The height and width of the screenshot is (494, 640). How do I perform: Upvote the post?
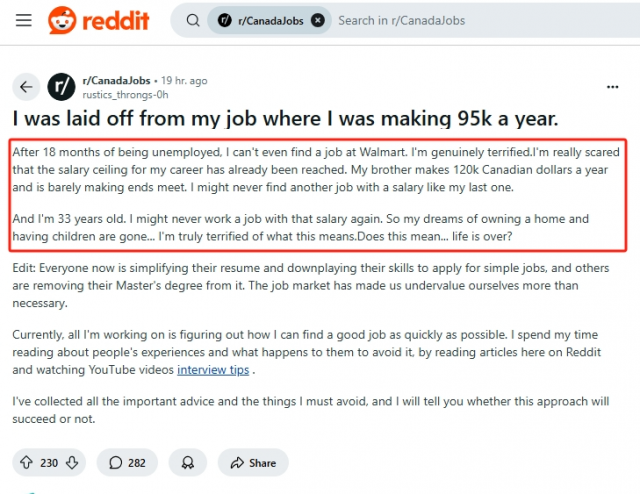tap(26, 463)
